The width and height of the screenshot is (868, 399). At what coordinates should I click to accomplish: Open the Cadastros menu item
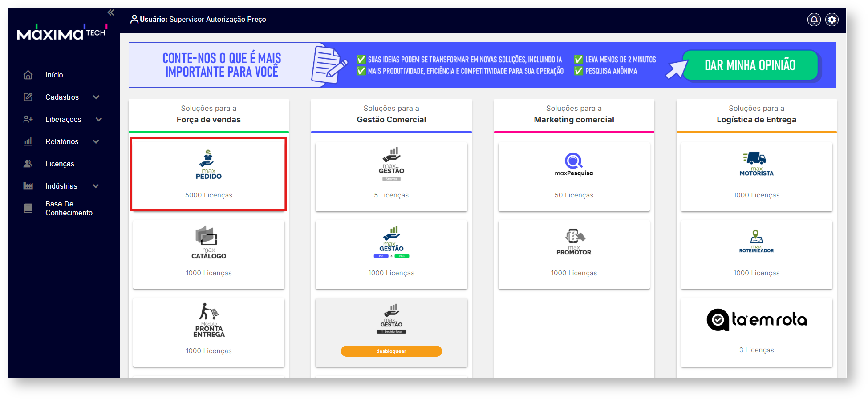pyautogui.click(x=62, y=97)
